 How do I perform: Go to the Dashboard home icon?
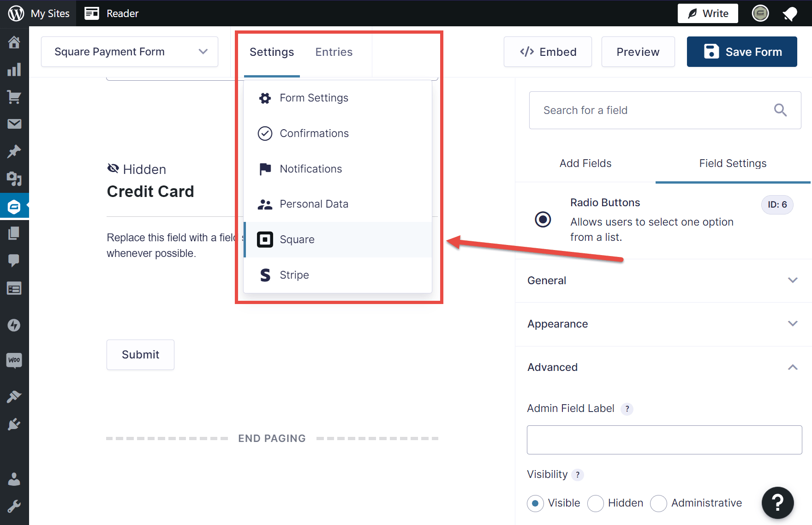click(x=14, y=42)
